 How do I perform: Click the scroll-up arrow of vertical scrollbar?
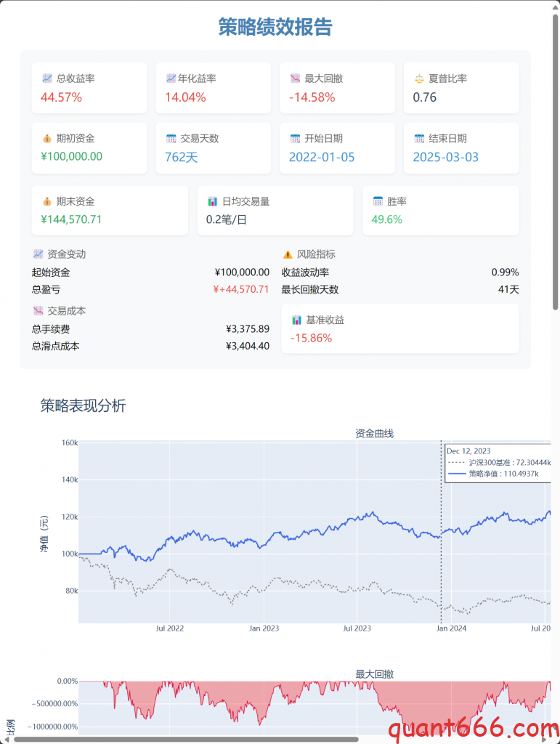click(x=555, y=7)
